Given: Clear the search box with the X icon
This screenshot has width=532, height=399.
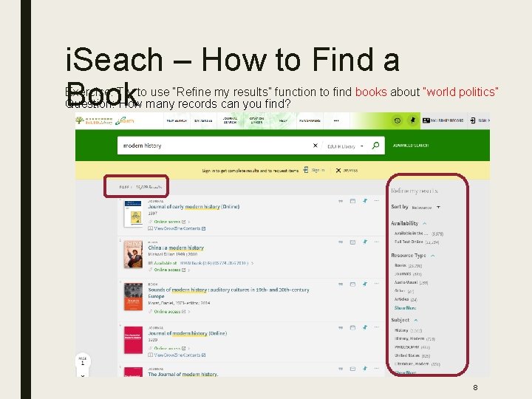Looking at the screenshot, I should click(316, 146).
